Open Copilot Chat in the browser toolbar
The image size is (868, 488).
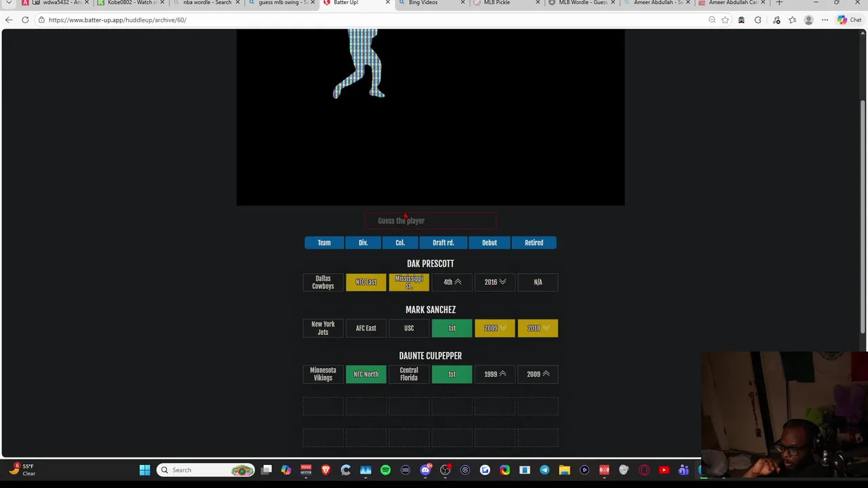[x=849, y=20]
